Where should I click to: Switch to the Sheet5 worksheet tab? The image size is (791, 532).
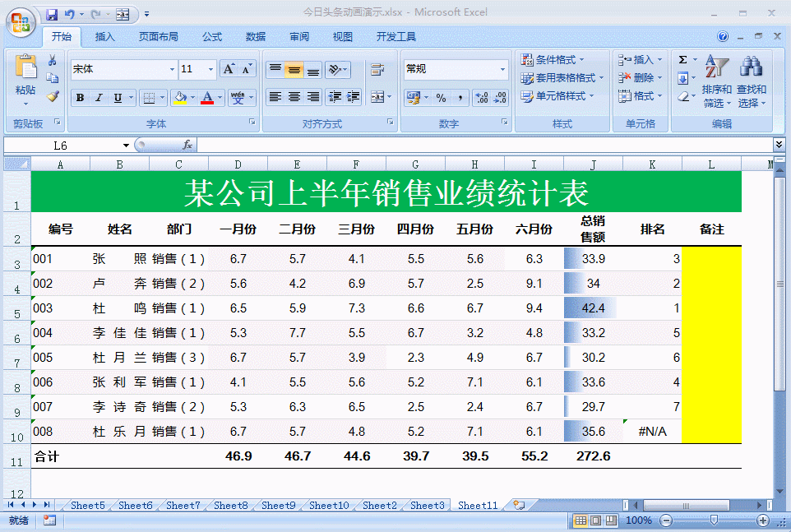pyautogui.click(x=87, y=506)
